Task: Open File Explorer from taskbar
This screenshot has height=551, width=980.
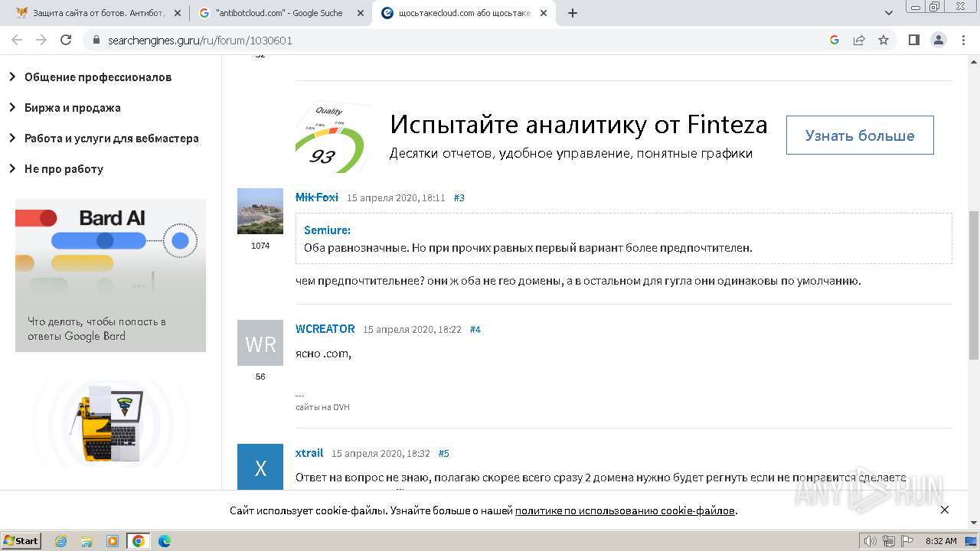Action: (87, 541)
